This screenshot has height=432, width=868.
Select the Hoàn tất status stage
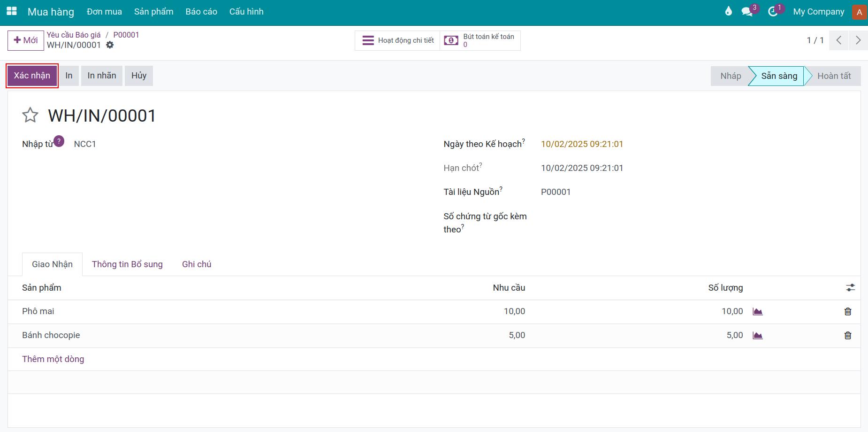(834, 76)
